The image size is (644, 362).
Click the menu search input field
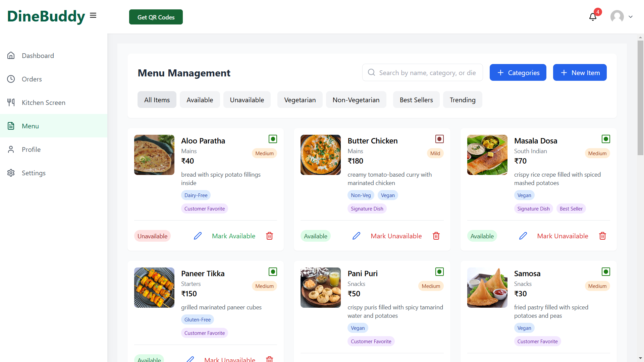point(423,72)
